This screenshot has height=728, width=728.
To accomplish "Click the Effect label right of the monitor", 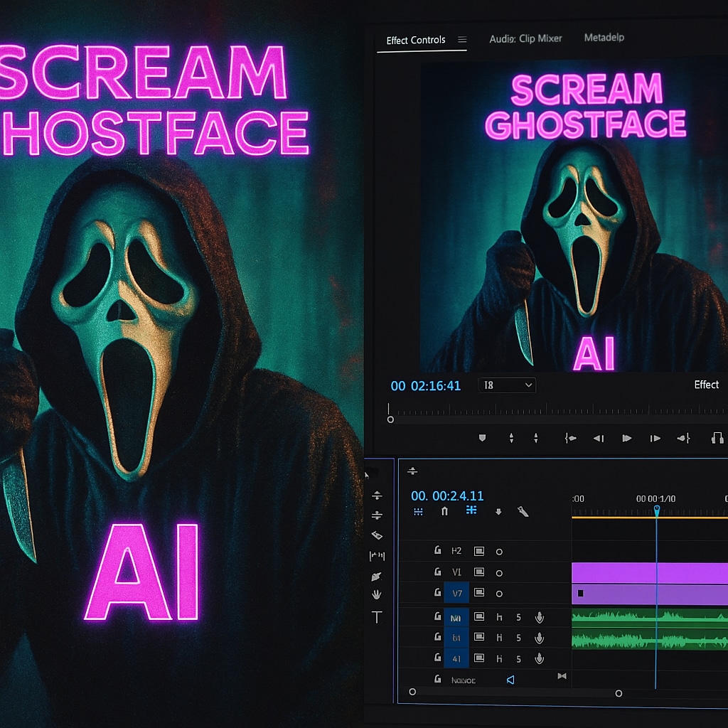I will pos(706,385).
